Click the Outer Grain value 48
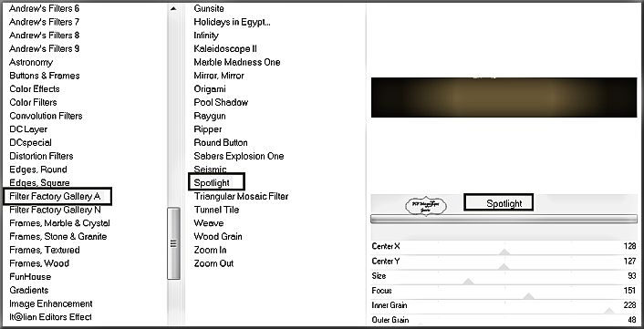 (631, 320)
